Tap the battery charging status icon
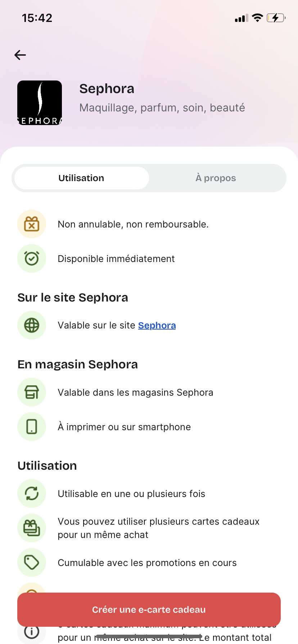The height and width of the screenshot is (644, 298). pyautogui.click(x=276, y=18)
